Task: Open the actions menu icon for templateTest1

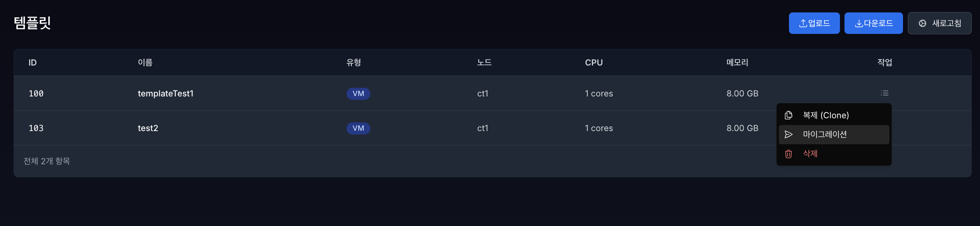Action: 884,93
